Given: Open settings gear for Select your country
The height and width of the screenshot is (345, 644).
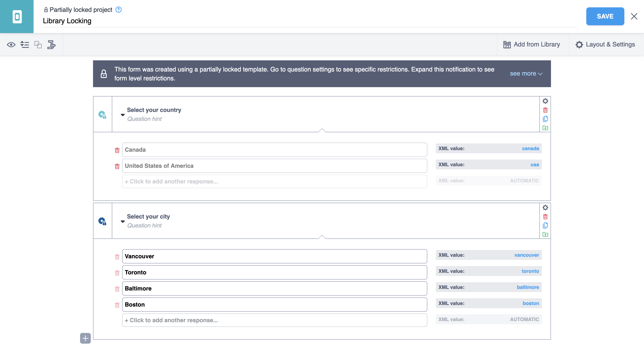Looking at the screenshot, I should [545, 101].
